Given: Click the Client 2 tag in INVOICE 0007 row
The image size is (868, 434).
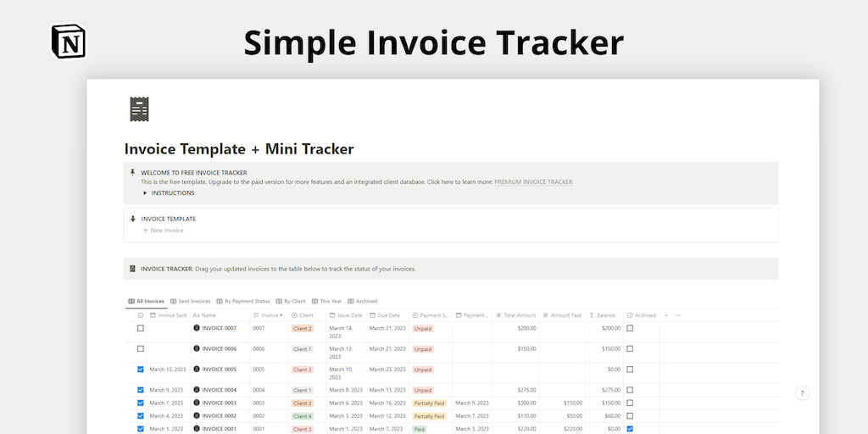Looking at the screenshot, I should pos(303,329).
